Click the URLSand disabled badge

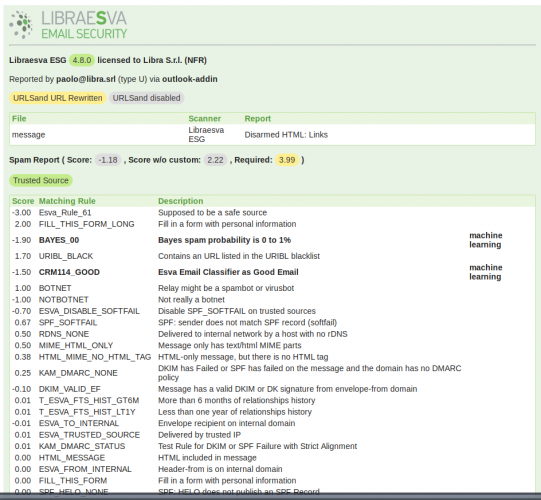pyautogui.click(x=147, y=98)
